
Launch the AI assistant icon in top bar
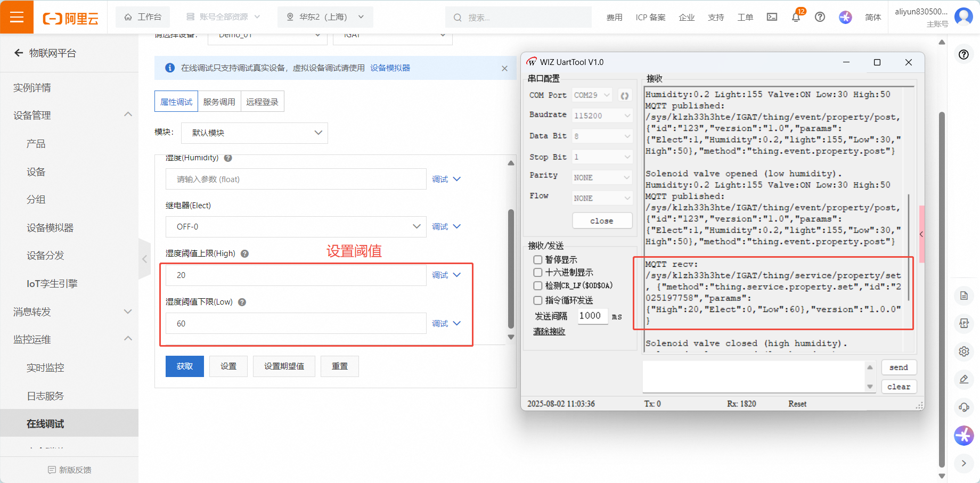pyautogui.click(x=845, y=17)
